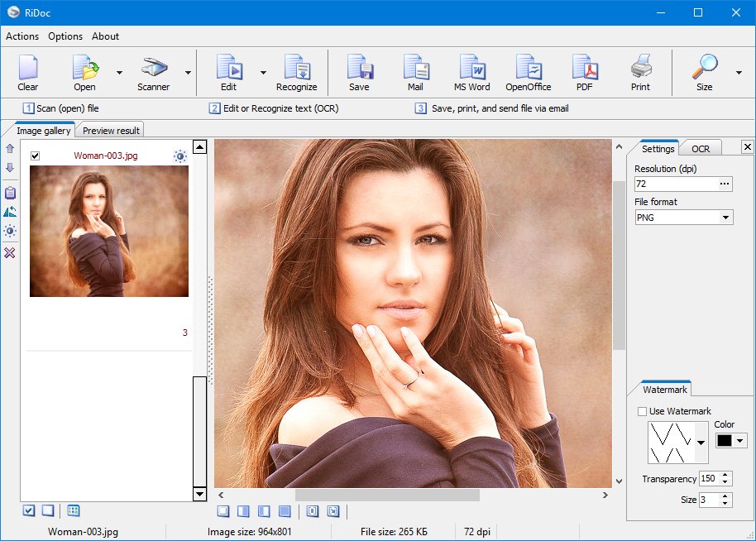Enable the Use Watermark checkbox

(643, 411)
